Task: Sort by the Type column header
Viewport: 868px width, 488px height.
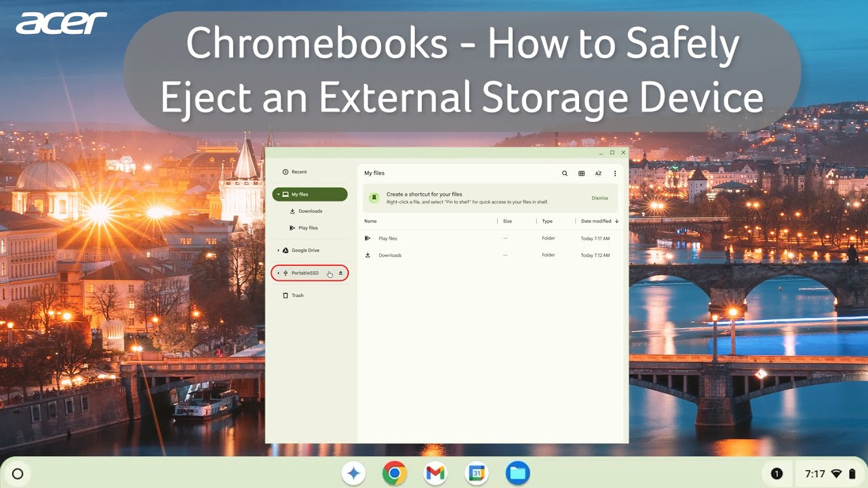Action: click(x=547, y=222)
